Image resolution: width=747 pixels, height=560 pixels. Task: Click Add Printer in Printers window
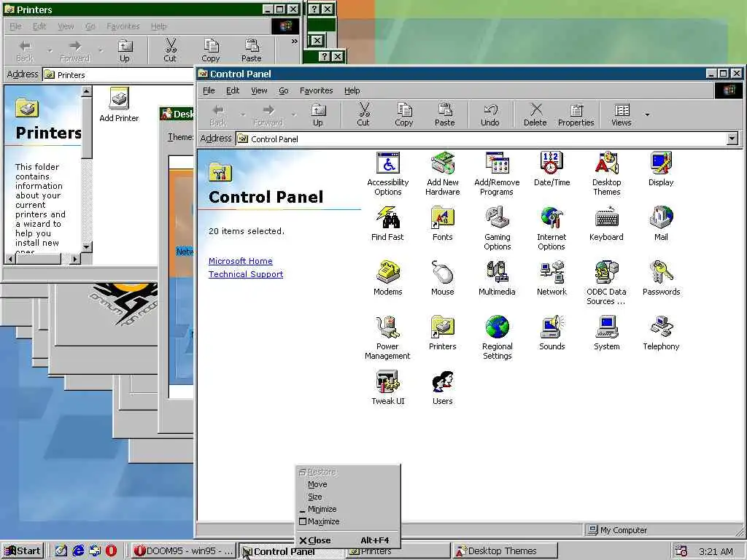point(119,105)
